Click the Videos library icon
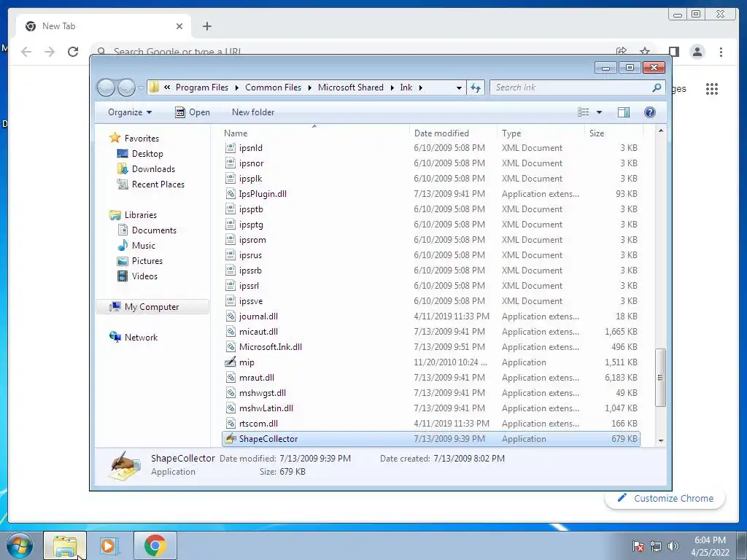The width and height of the screenshot is (747, 560). point(123,276)
